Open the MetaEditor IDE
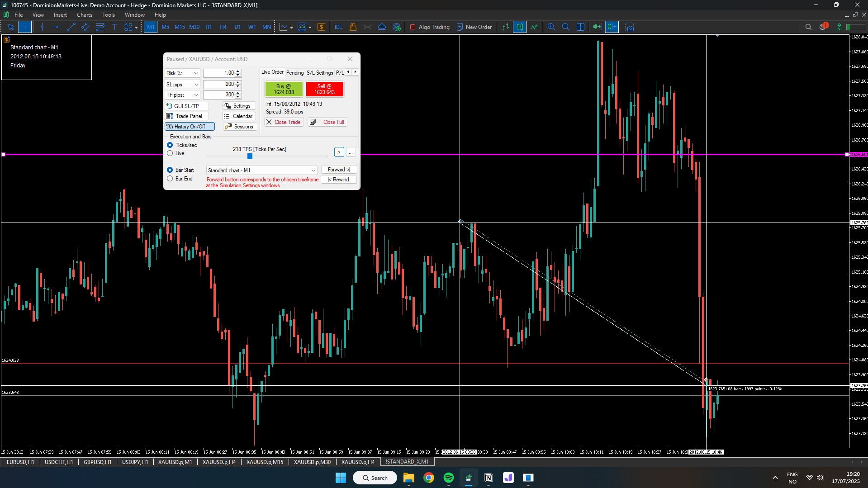The width and height of the screenshot is (868, 488). (x=338, y=27)
